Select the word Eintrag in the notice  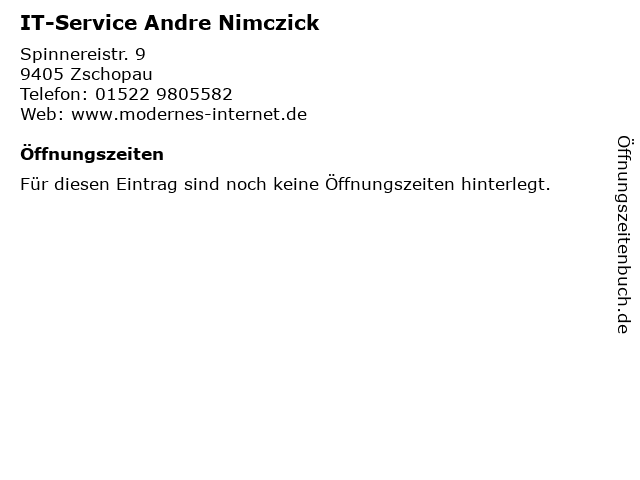pos(147,184)
